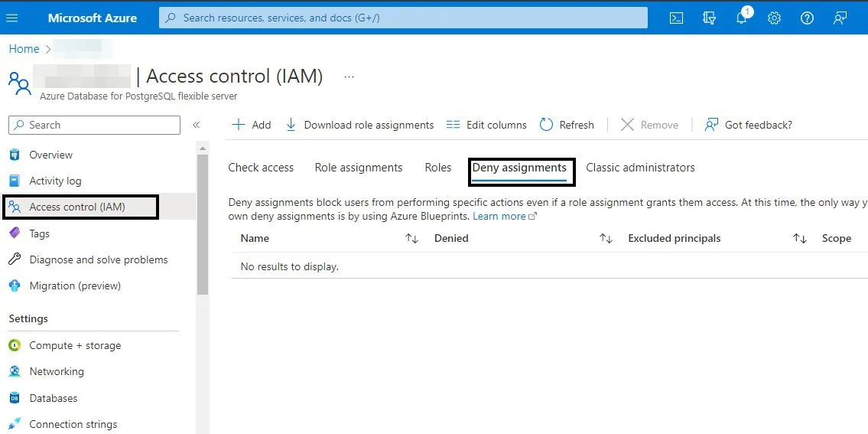This screenshot has width=868, height=434.
Task: Click the sidebar Search field
Action: click(x=95, y=125)
